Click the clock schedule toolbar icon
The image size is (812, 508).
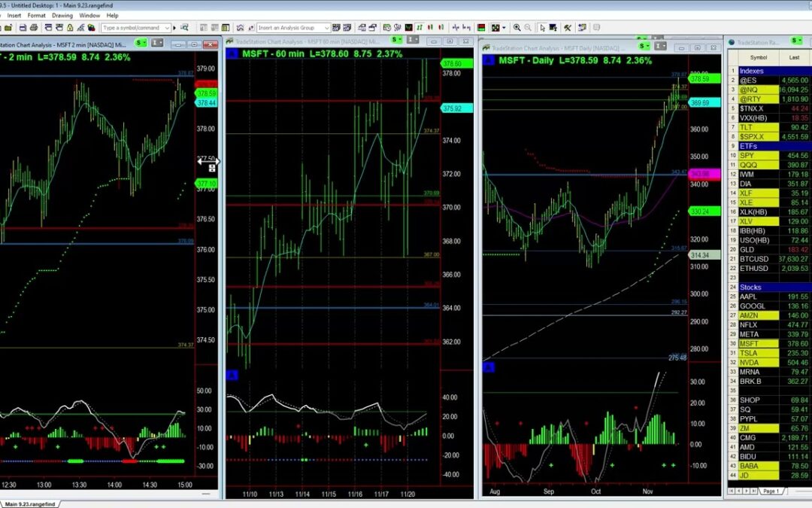coord(387,28)
